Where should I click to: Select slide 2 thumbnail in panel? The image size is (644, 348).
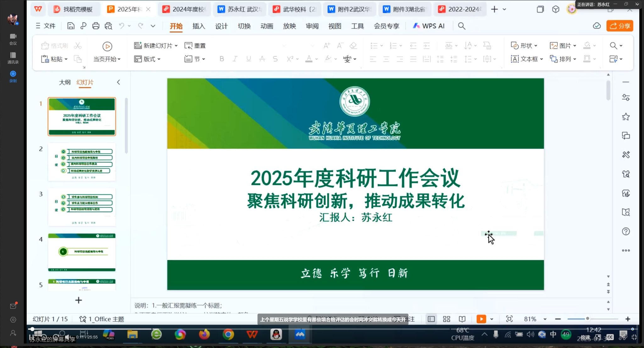(82, 162)
